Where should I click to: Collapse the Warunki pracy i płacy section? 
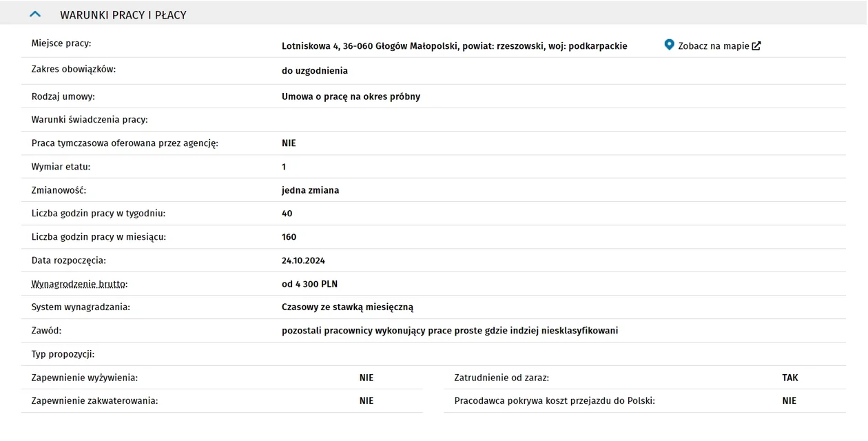[x=35, y=14]
